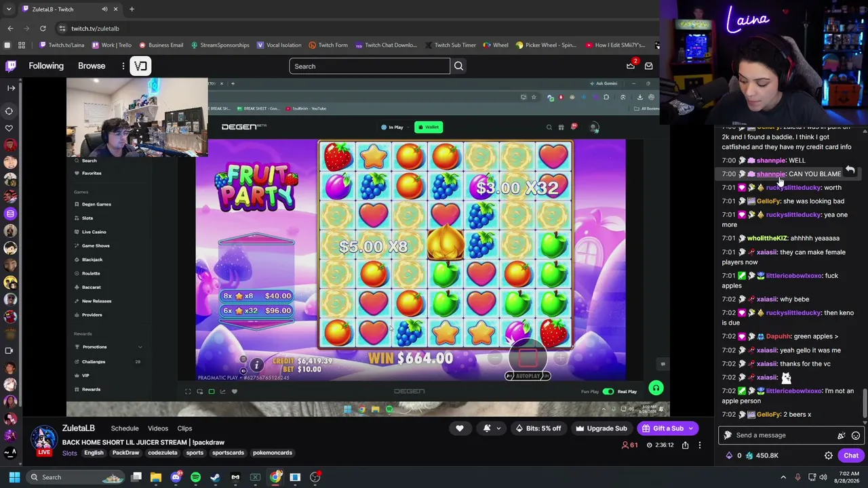This screenshot has height=488, width=868.
Task: Open the Twitch search magnifier button
Action: [458, 66]
